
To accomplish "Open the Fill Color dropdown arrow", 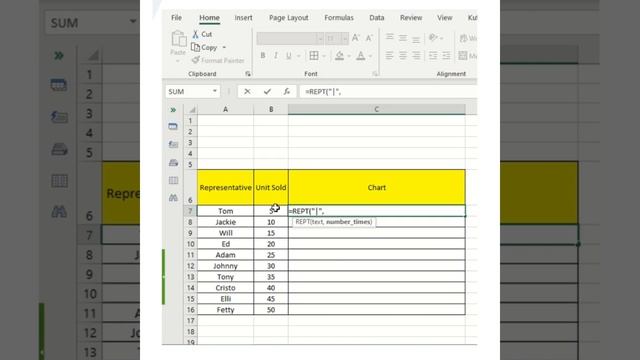I will pyautogui.click(x=349, y=56).
